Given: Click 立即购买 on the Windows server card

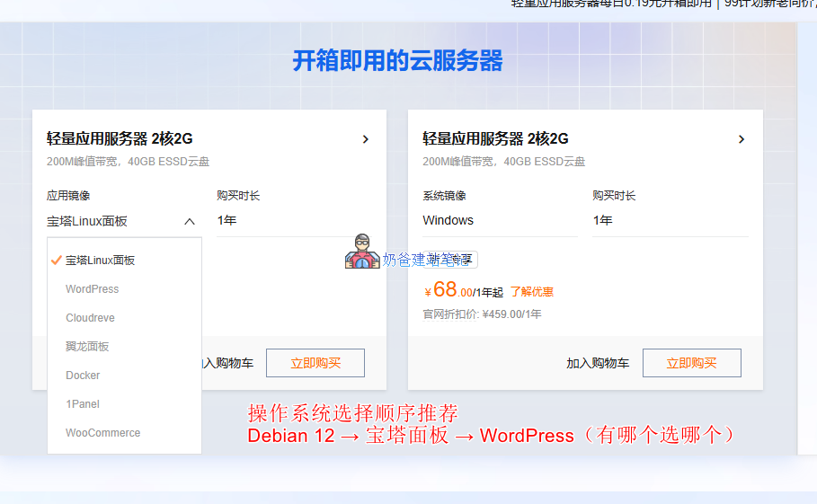Looking at the screenshot, I should (691, 363).
